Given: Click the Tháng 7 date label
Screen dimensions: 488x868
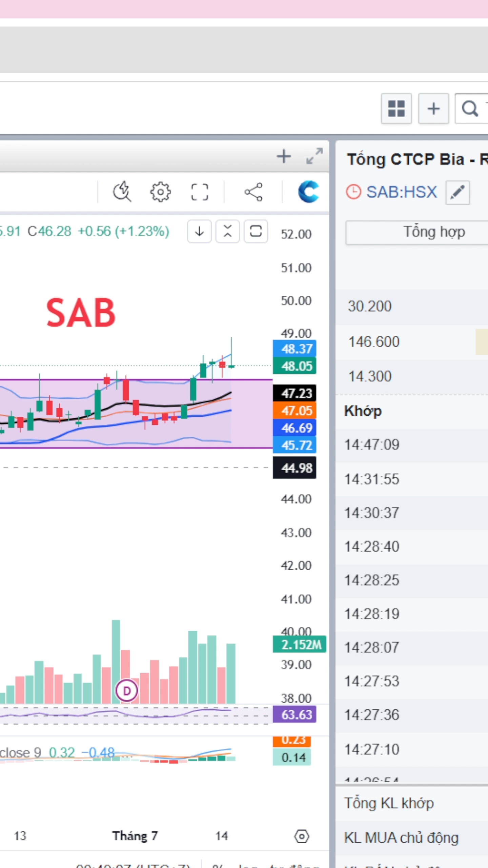Looking at the screenshot, I should point(135,836).
